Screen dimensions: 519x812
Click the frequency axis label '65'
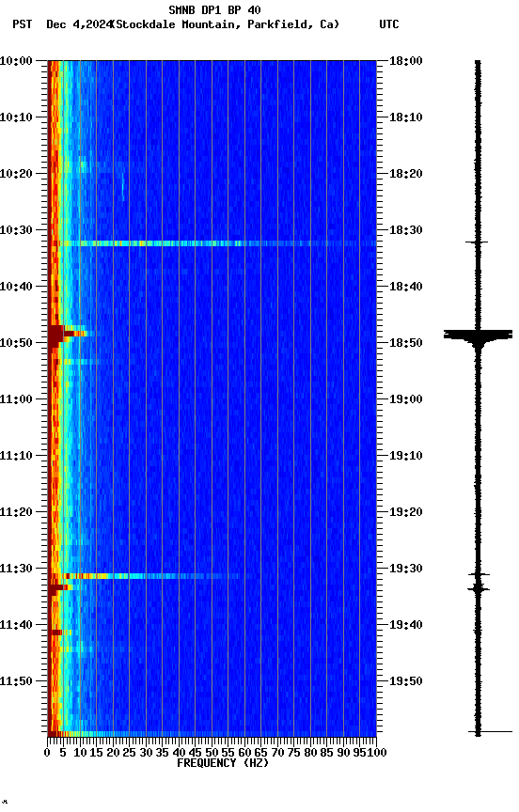coord(261,754)
